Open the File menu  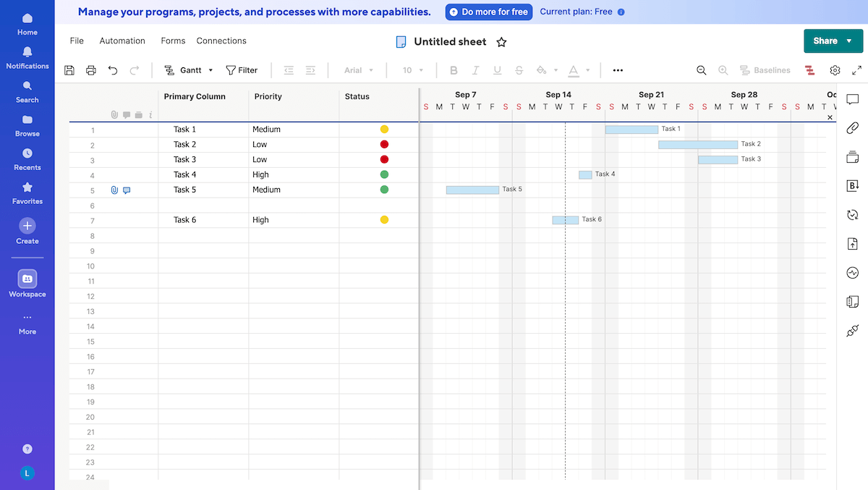(x=76, y=41)
